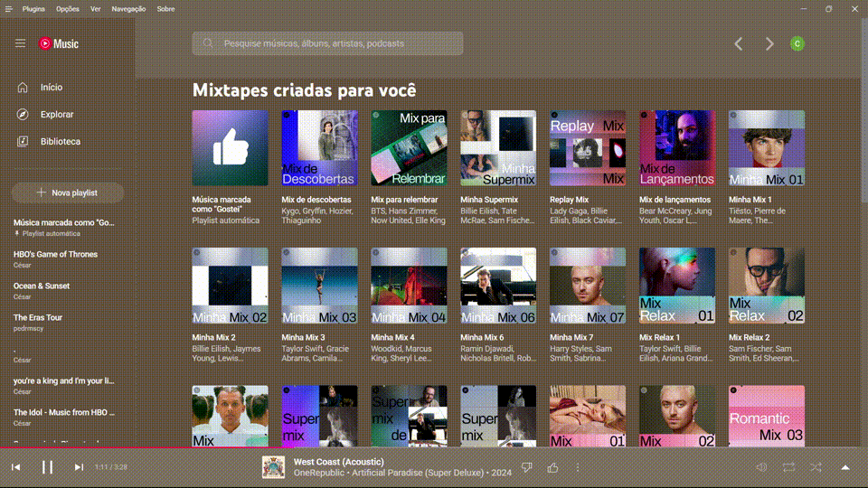This screenshot has height=488, width=868.
Task: Click the vertical scrollbar on the right
Action: click(864, 110)
